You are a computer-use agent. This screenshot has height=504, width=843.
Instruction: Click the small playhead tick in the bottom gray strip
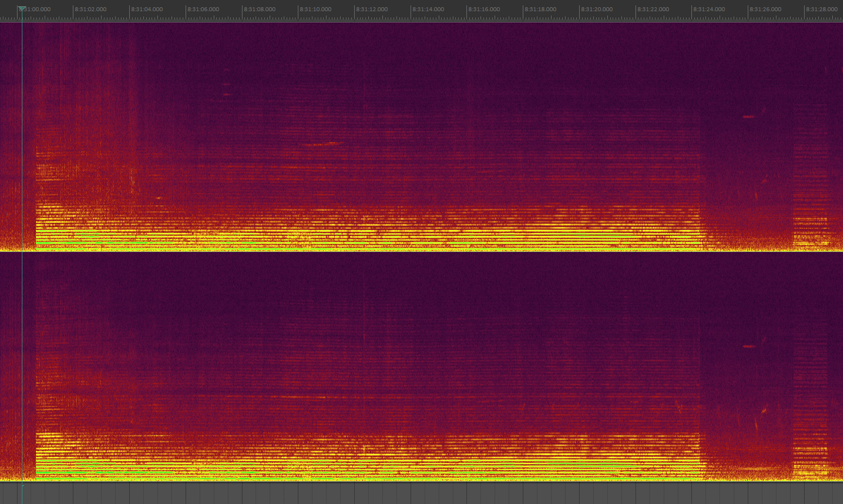22,485
